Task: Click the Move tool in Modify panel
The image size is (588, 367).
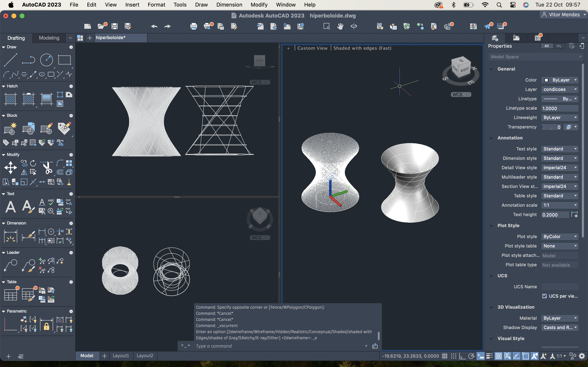Action: point(10,167)
